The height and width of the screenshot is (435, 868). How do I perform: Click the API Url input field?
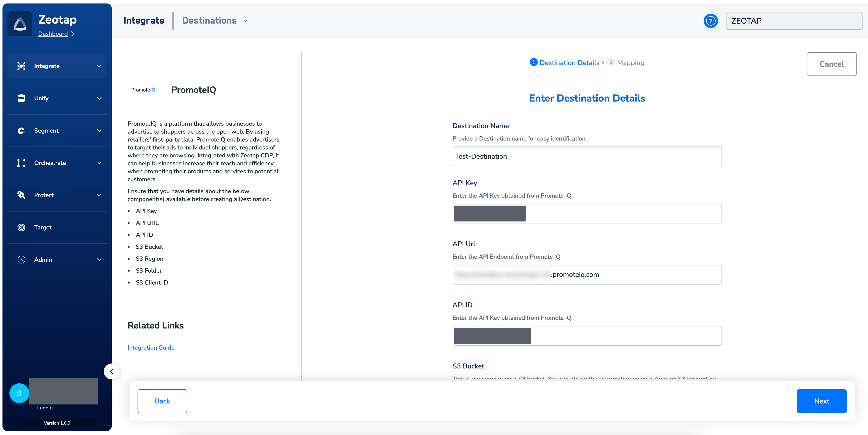tap(587, 275)
